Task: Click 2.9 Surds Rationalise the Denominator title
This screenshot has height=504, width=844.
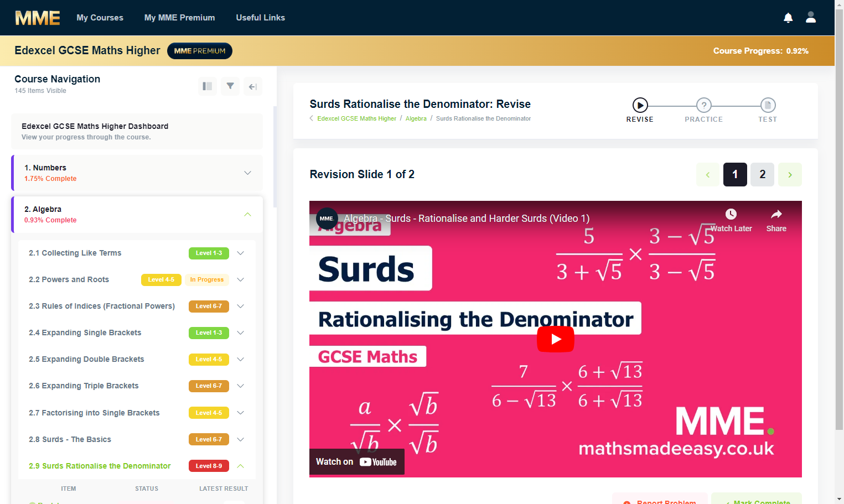Action: pyautogui.click(x=100, y=466)
